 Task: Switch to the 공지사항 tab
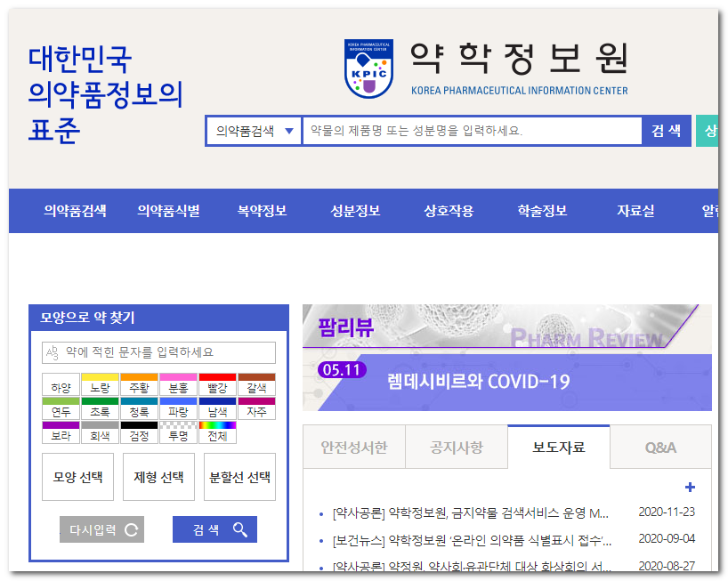[x=457, y=448]
